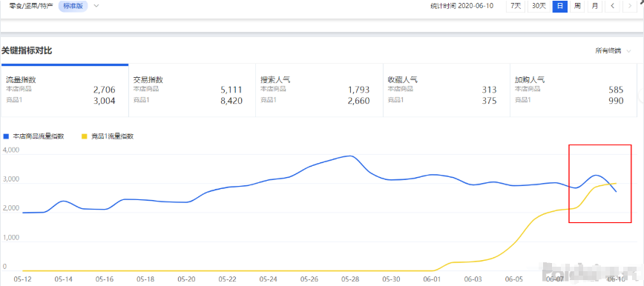Viewport: 644px width, 286px height.
Task: Open the 搜索人气 metric tab
Action: [319, 90]
